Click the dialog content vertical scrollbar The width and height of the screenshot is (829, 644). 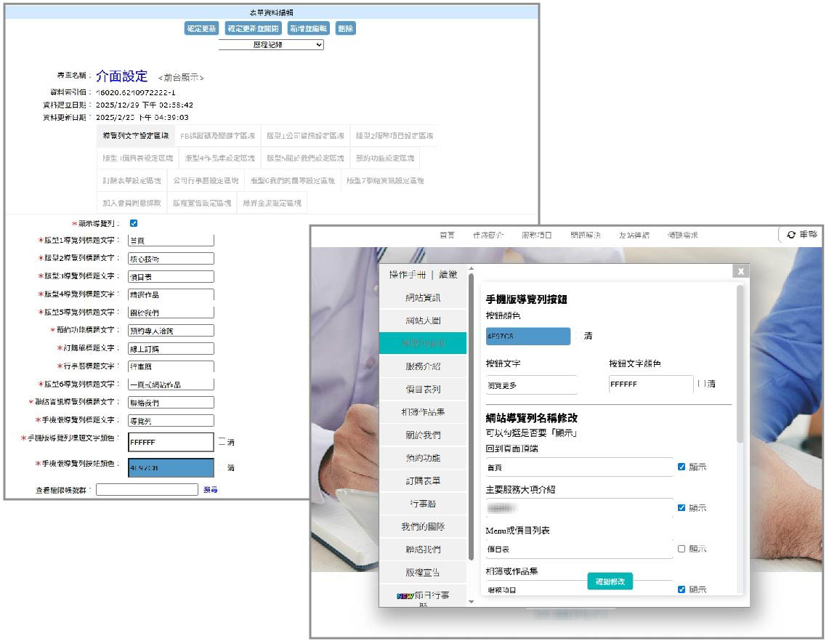[x=740, y=365]
